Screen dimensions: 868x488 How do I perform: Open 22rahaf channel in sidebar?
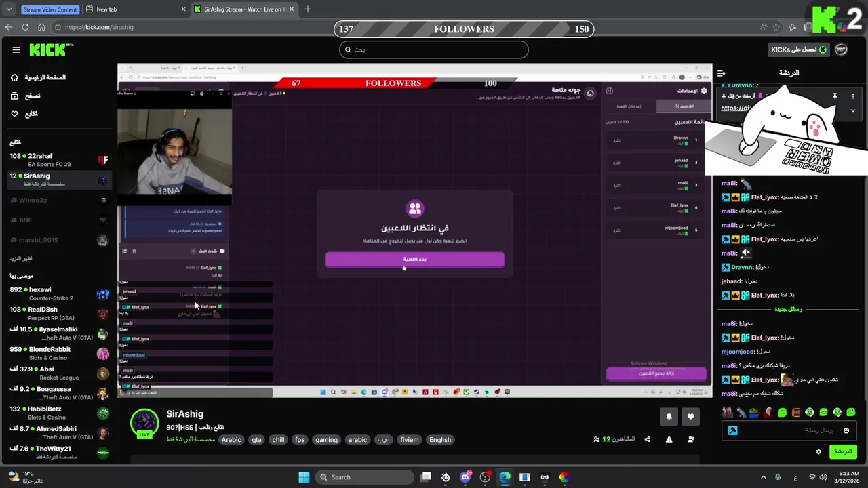click(59, 160)
